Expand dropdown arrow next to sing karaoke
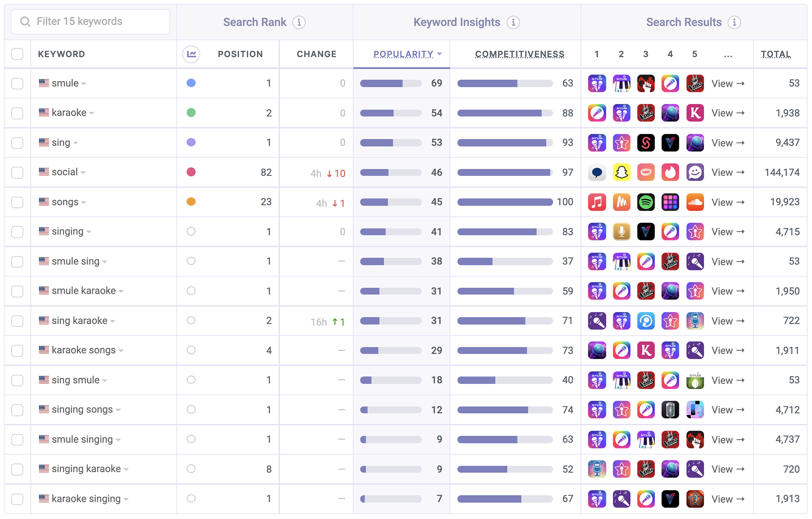 point(112,321)
